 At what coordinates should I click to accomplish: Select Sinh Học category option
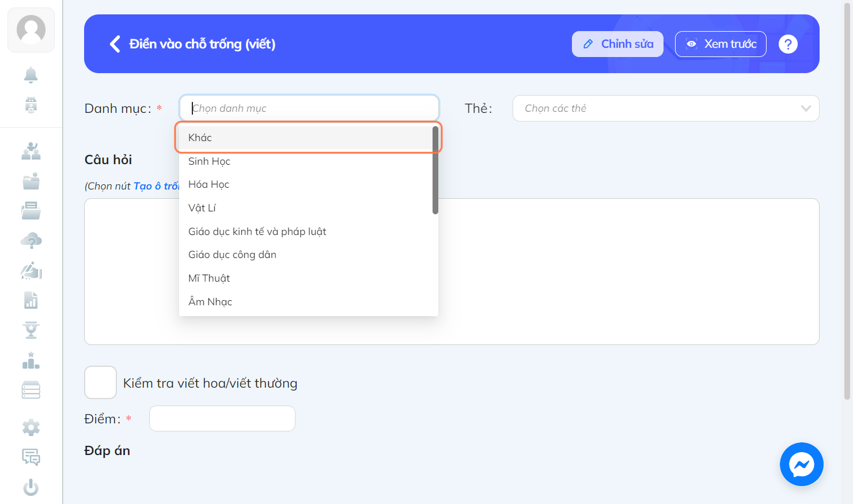pyautogui.click(x=306, y=161)
